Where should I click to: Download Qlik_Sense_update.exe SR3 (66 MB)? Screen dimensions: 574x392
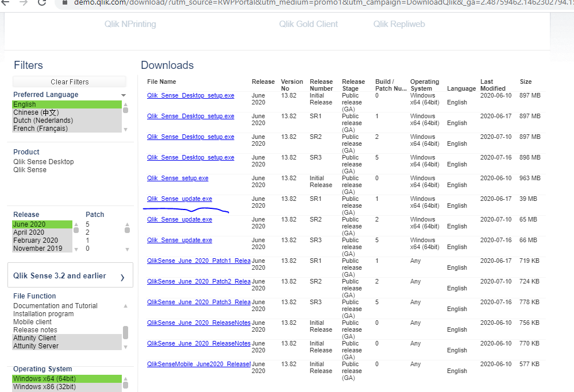click(180, 240)
